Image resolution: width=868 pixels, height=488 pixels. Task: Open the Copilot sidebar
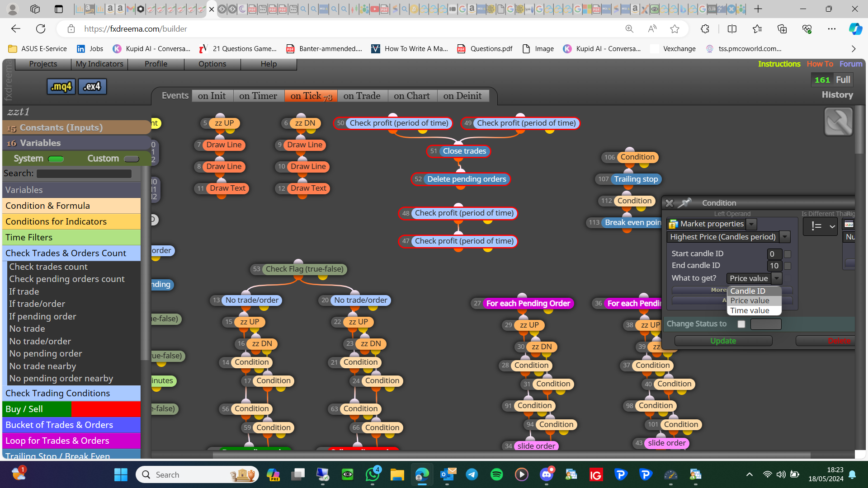point(855,29)
